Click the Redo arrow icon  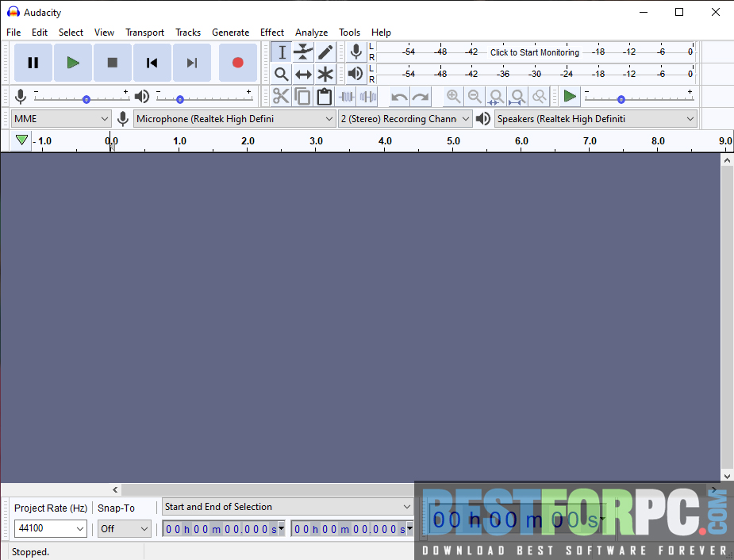421,97
